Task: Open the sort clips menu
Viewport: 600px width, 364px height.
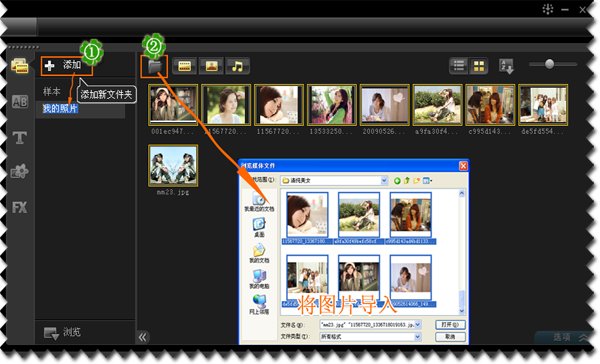Action: pyautogui.click(x=506, y=66)
